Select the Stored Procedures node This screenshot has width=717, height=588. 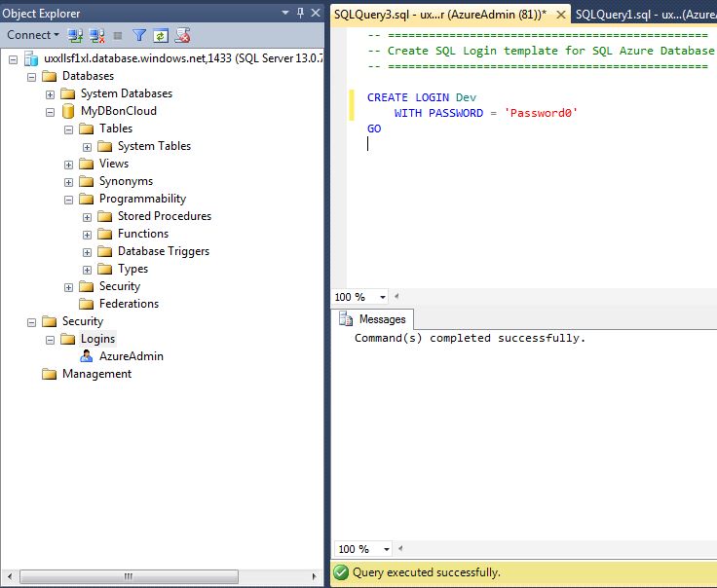[x=165, y=216]
